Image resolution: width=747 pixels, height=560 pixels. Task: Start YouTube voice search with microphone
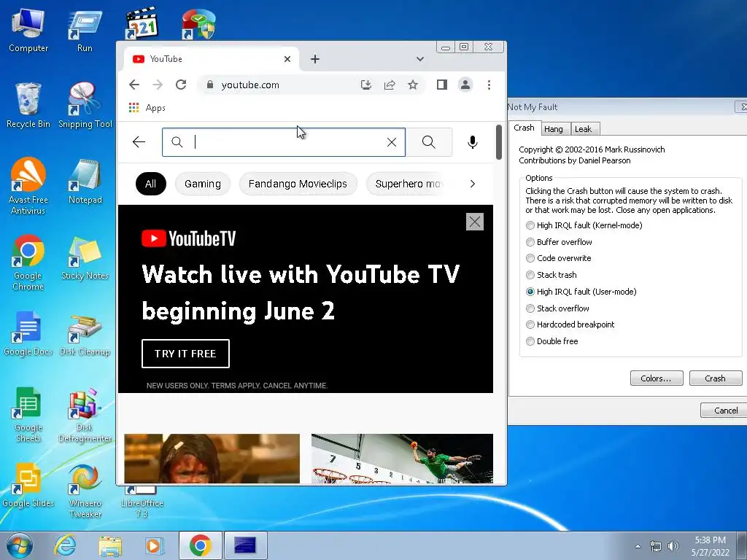[472, 142]
